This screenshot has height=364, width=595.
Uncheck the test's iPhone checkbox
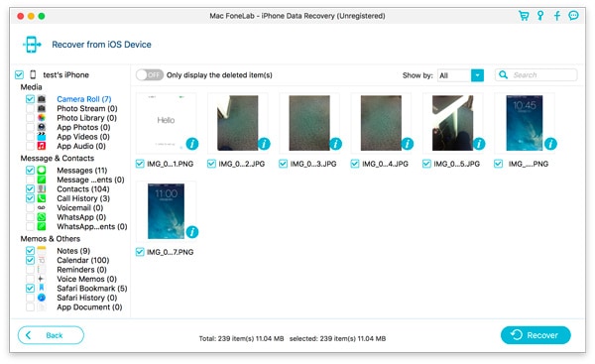[19, 74]
